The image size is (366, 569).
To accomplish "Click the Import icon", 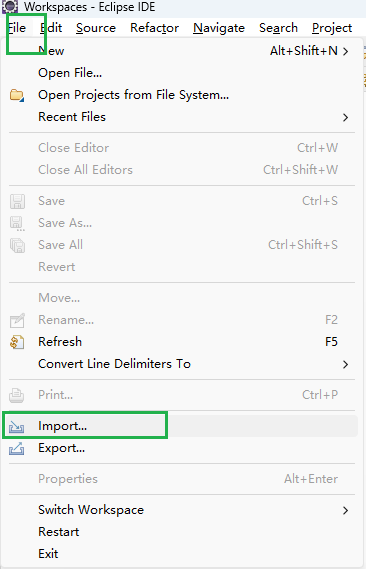I will (x=17, y=427).
